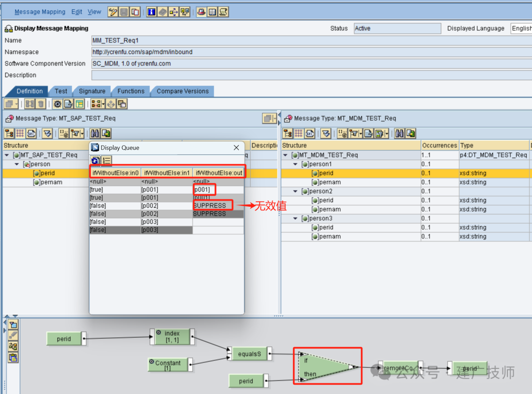Screen dimensions: 532x394
Task: Switch to the Signature tab
Action: coord(92,91)
